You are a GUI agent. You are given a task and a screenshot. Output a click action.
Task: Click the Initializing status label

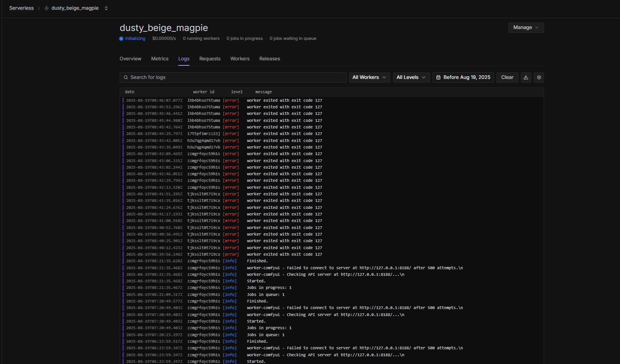135,39
